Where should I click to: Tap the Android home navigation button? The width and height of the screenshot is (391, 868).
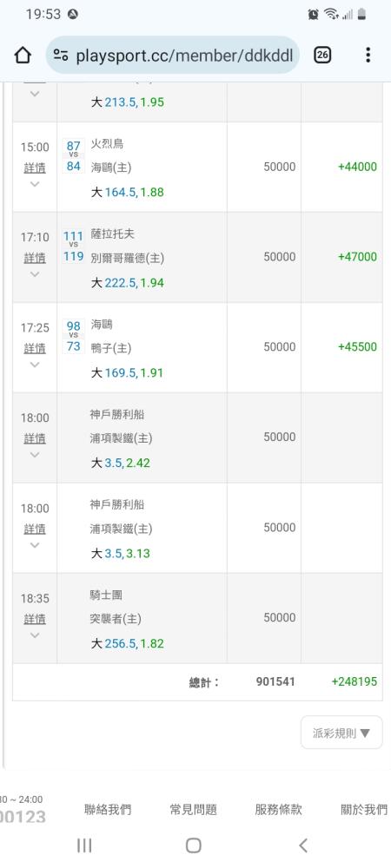[193, 845]
